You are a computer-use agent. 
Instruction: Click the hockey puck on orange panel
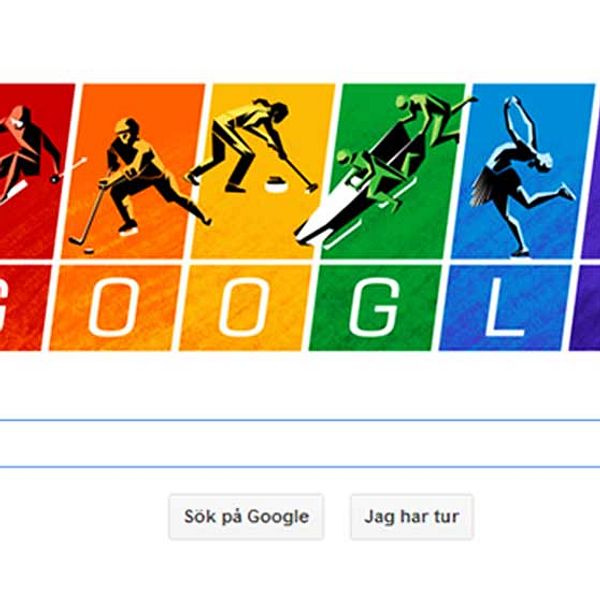pyautogui.click(x=89, y=251)
